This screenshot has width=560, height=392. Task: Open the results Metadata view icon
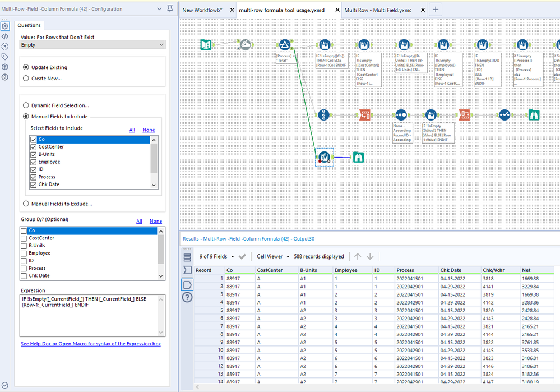pos(187,270)
